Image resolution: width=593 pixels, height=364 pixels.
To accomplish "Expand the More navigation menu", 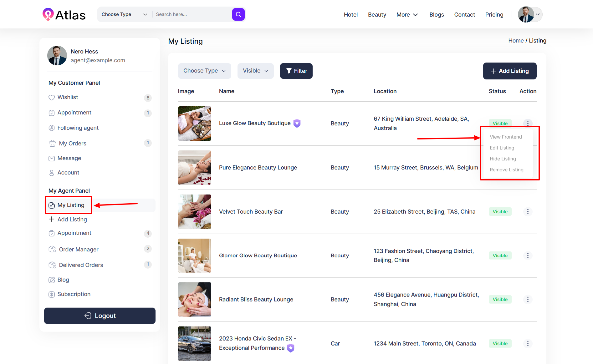I will [407, 15].
